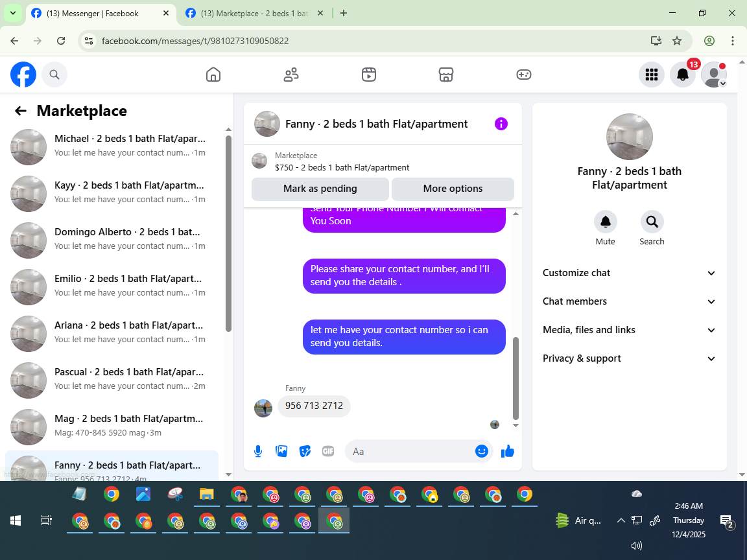This screenshot has height=560, width=747.
Task: Open the GIF picker
Action: [x=327, y=451]
